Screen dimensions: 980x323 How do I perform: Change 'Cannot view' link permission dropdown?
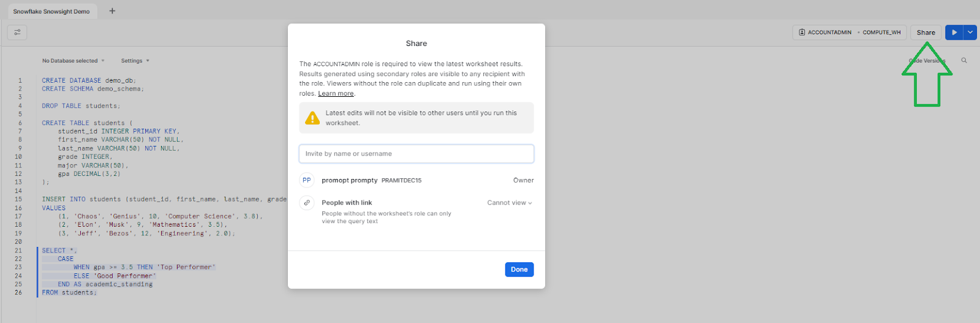tap(510, 203)
